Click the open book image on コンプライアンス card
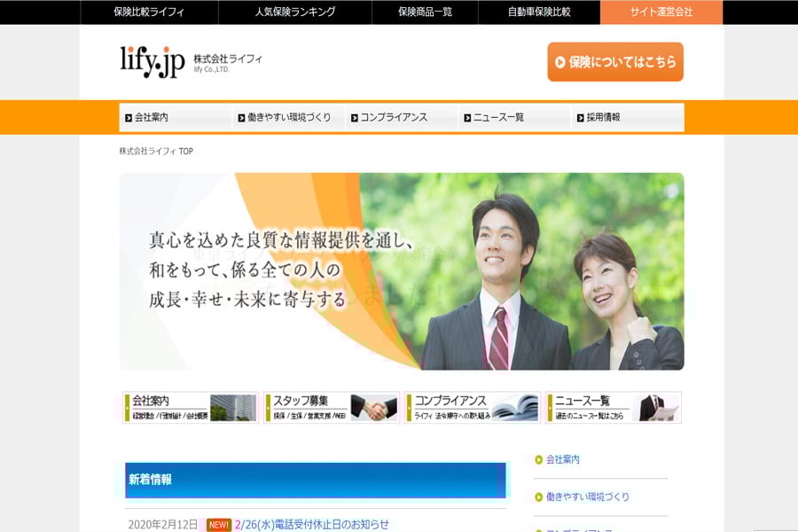Image resolution: width=798 pixels, height=532 pixels. tap(515, 408)
